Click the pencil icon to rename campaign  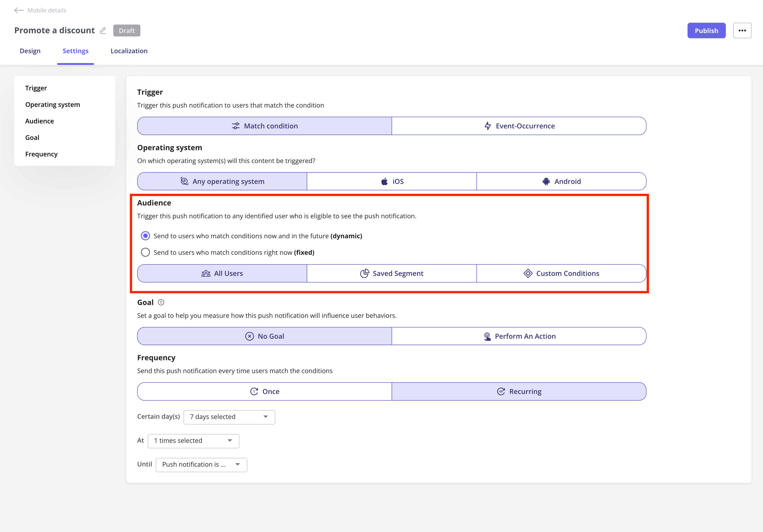click(103, 30)
